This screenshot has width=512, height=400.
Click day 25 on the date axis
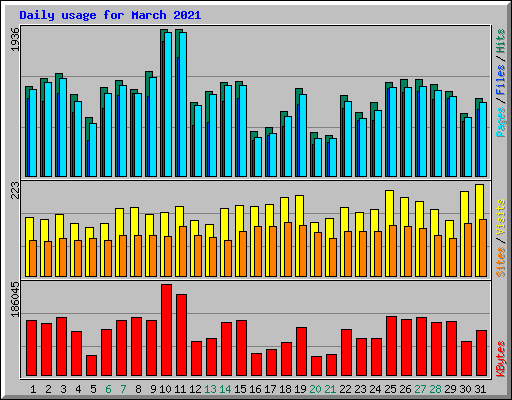click(390, 389)
